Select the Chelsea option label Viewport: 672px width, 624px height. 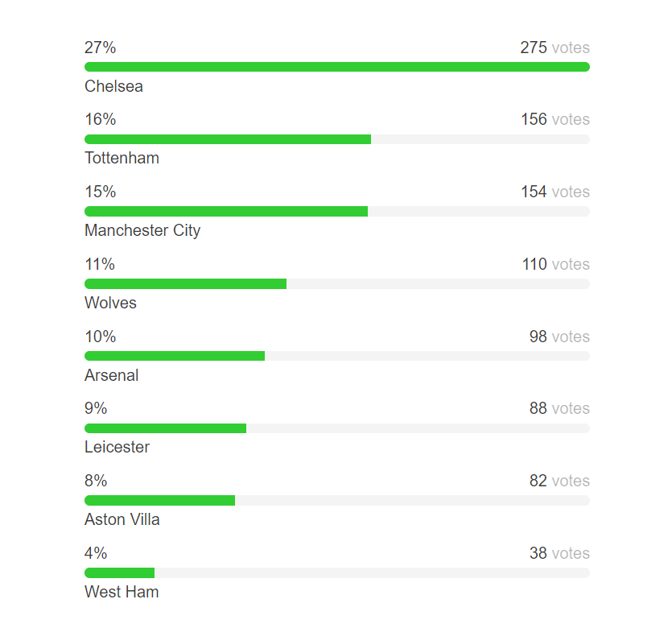pyautogui.click(x=113, y=86)
